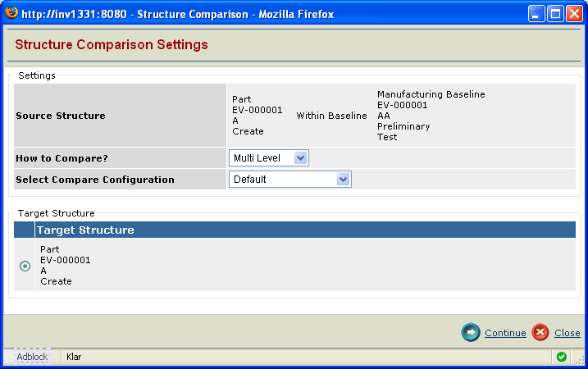This screenshot has width=588, height=369.
Task: Close the Firefox window with title bar X
Action: click(574, 14)
